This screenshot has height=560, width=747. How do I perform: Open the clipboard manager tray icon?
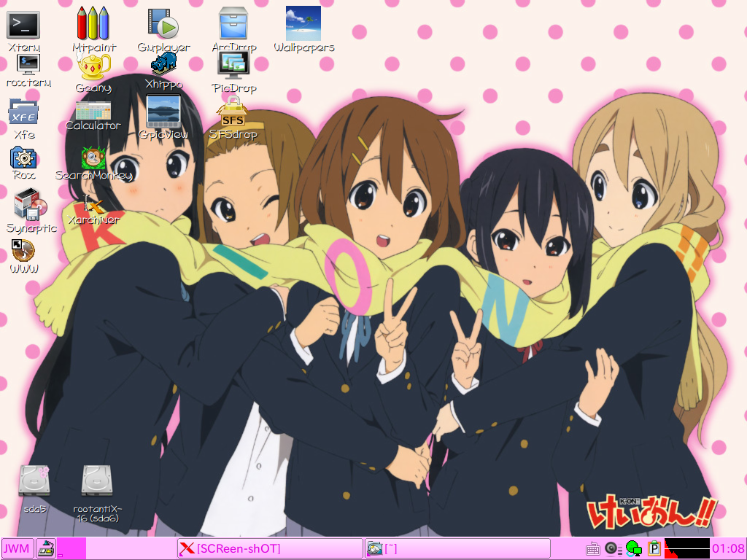654,549
